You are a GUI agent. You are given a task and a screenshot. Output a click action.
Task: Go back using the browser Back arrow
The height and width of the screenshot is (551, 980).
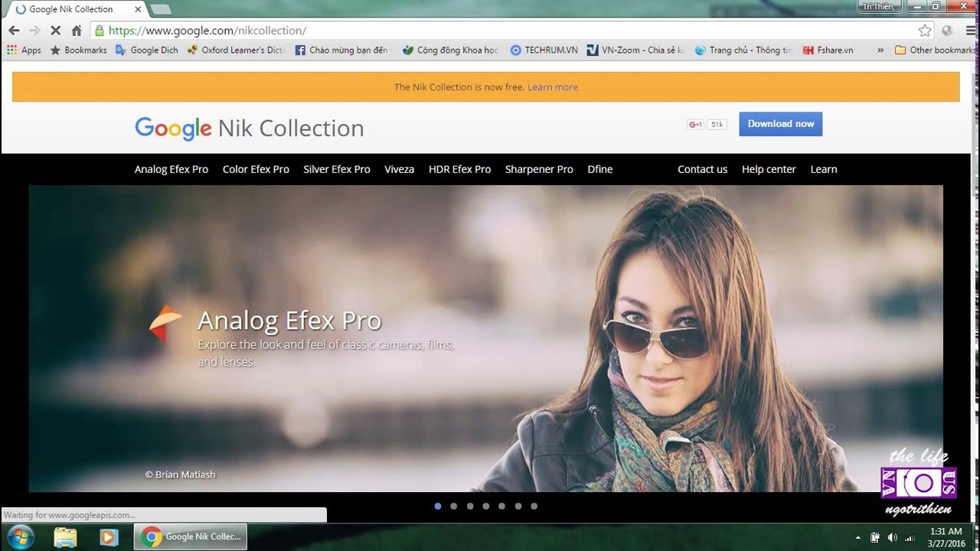(14, 31)
